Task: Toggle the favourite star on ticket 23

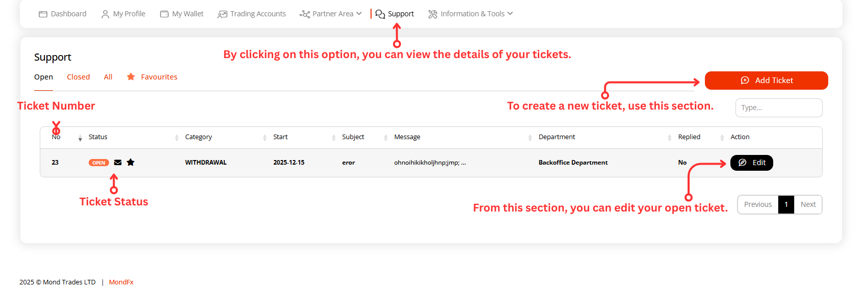Action: click(x=130, y=163)
